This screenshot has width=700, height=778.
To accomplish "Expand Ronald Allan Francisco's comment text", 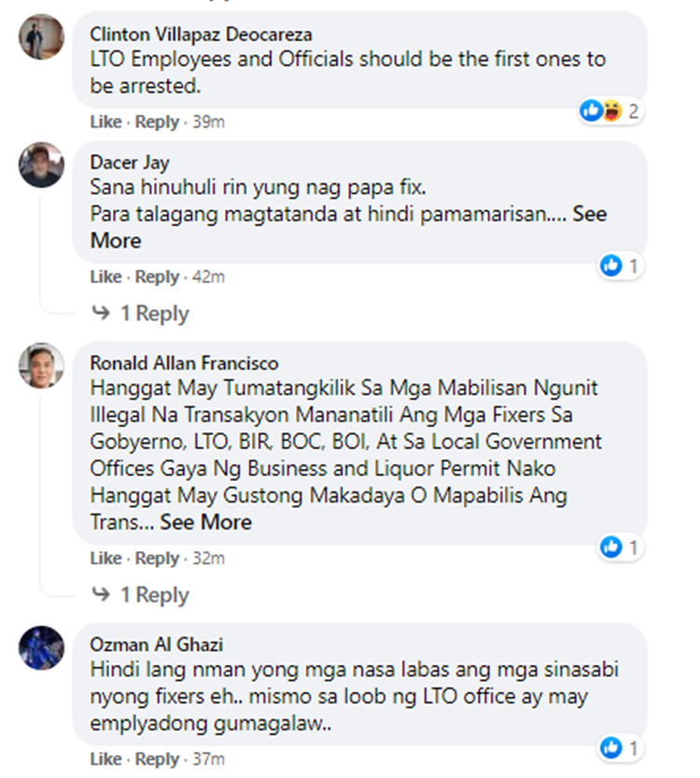I will pos(205,521).
